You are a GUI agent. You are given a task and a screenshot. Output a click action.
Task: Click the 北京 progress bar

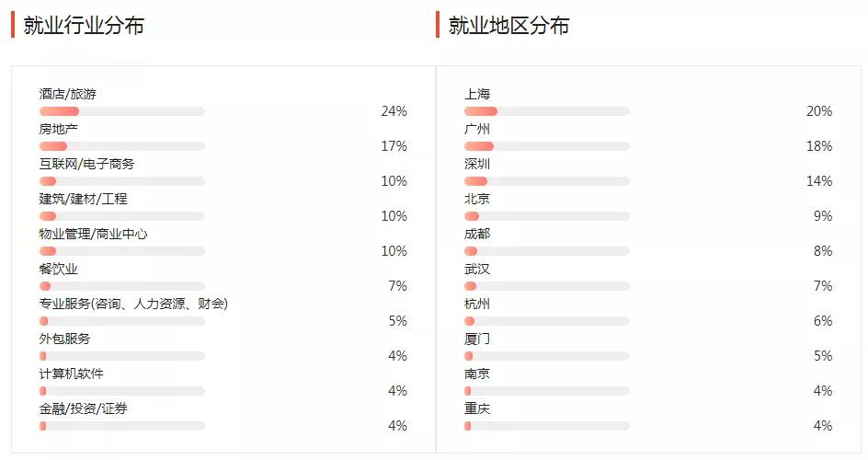[546, 216]
